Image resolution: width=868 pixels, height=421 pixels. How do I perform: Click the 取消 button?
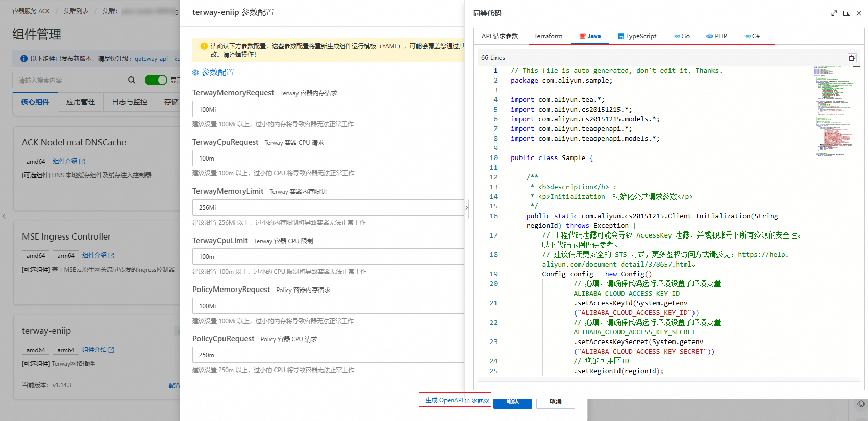coord(556,402)
